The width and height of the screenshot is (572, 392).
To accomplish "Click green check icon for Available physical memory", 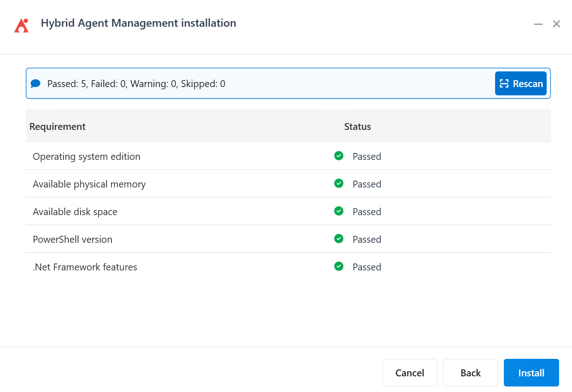I will [339, 183].
